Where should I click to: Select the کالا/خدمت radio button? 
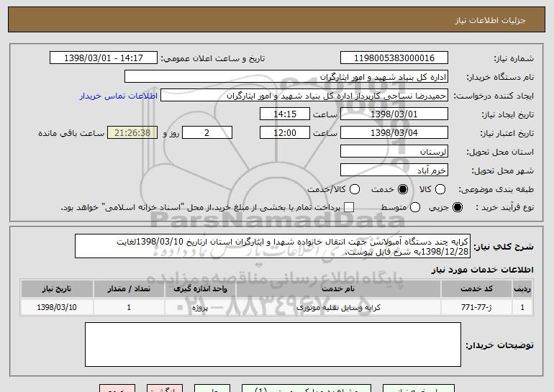355,189
